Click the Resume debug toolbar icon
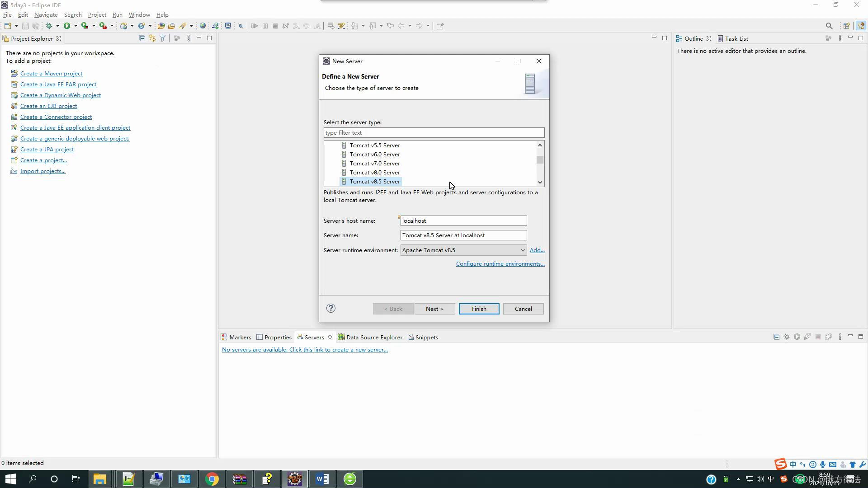868x488 pixels. (x=254, y=26)
